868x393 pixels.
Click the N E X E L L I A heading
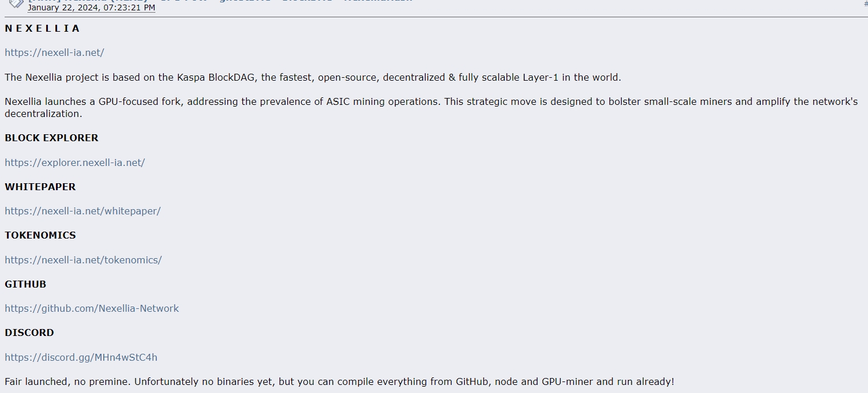pos(42,28)
